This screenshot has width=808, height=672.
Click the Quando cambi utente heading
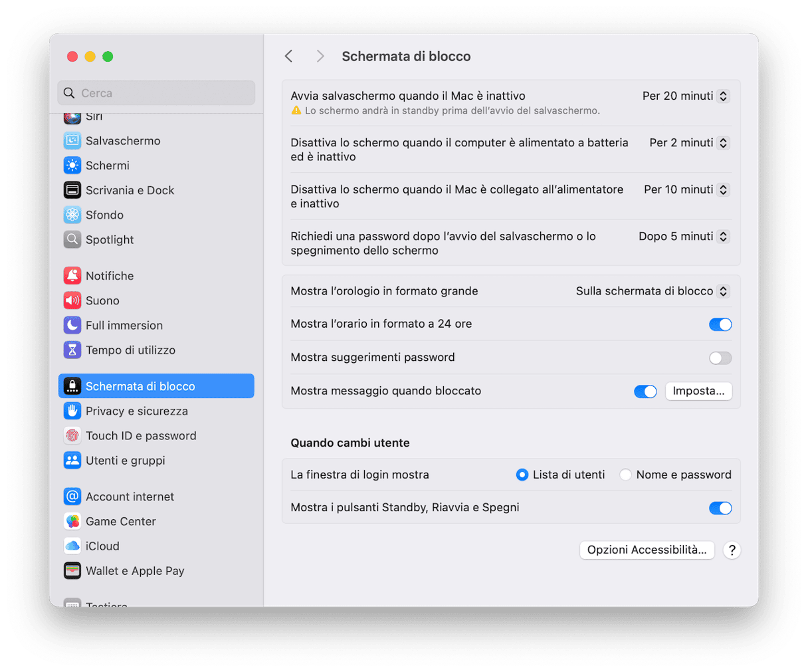[350, 443]
